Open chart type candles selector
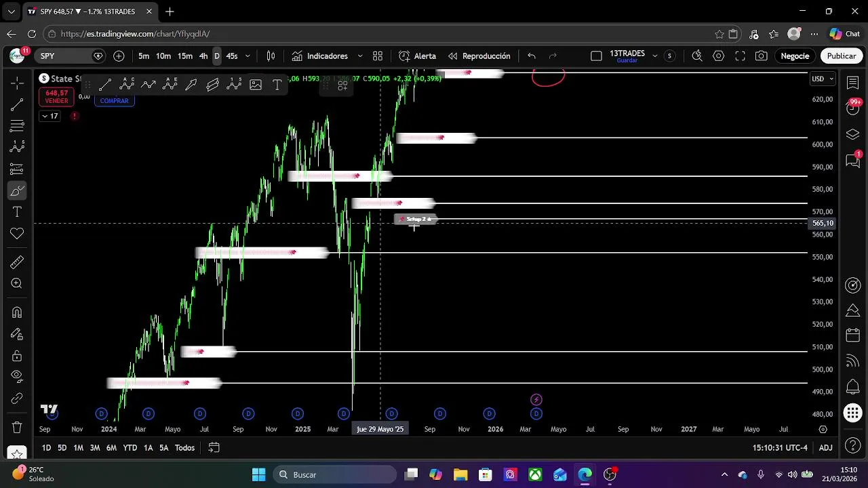Viewport: 868px width, 488px height. click(271, 56)
